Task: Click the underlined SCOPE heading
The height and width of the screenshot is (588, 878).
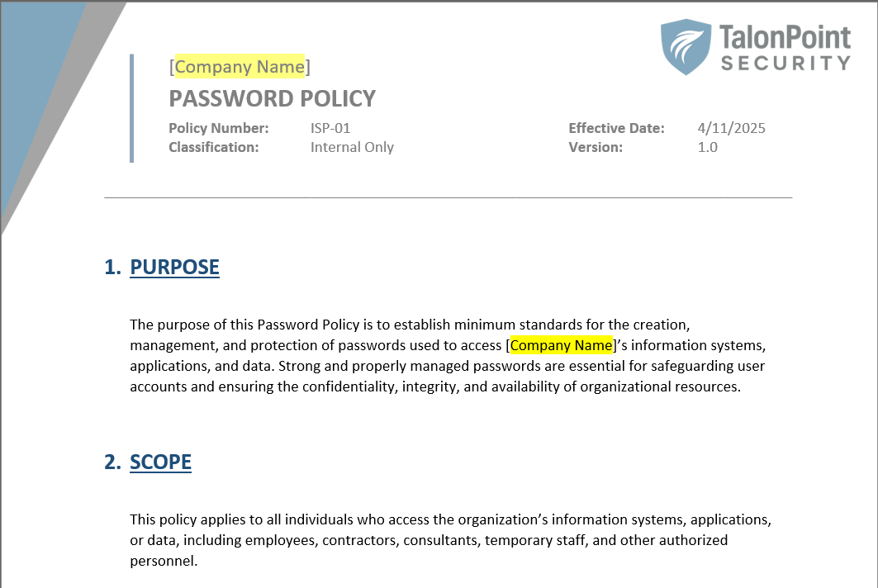Action: [x=160, y=462]
